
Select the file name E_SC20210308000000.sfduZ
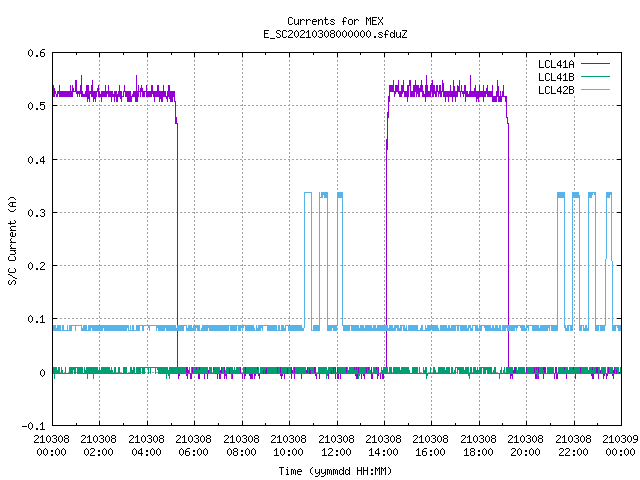pyautogui.click(x=335, y=34)
